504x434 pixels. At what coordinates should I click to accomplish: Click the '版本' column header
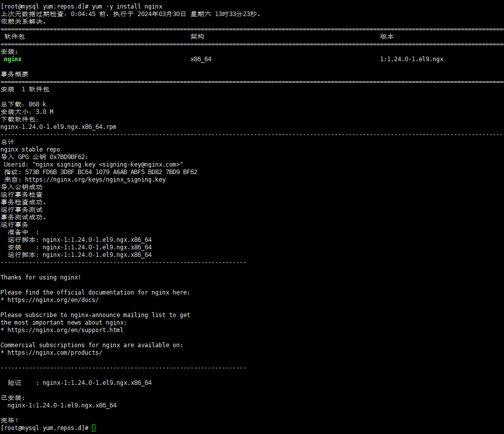click(387, 37)
